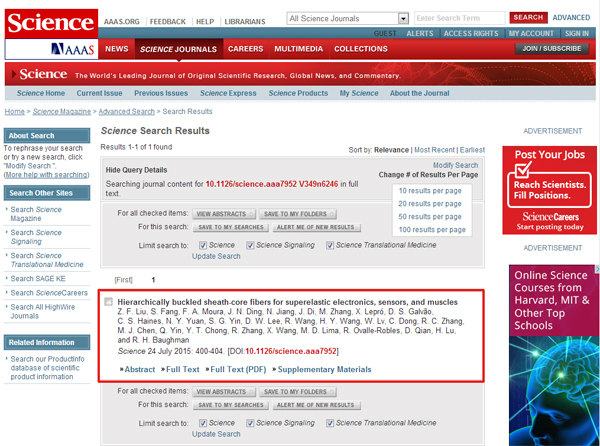Click the JOIN / SUBSCRIBE button
This screenshot has width=600, height=446.
pyautogui.click(x=553, y=48)
